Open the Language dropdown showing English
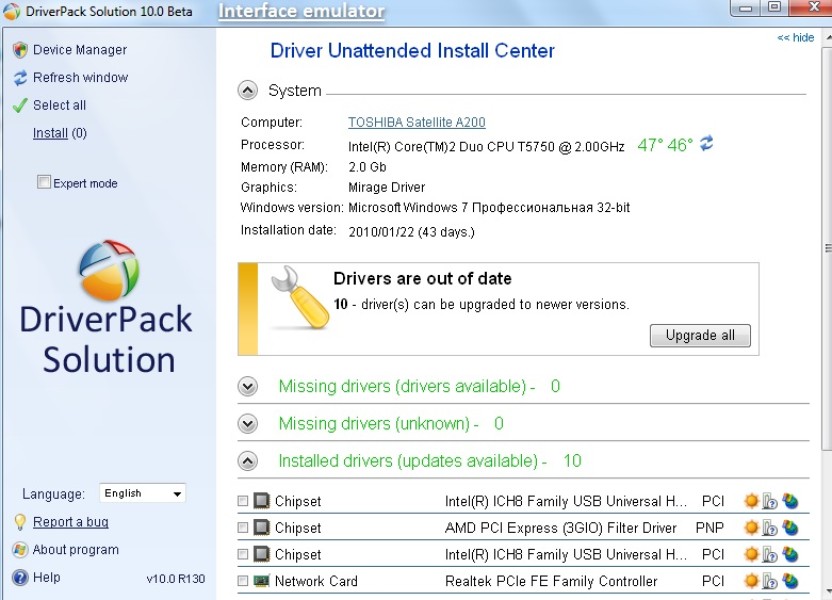832x600 pixels. [142, 493]
